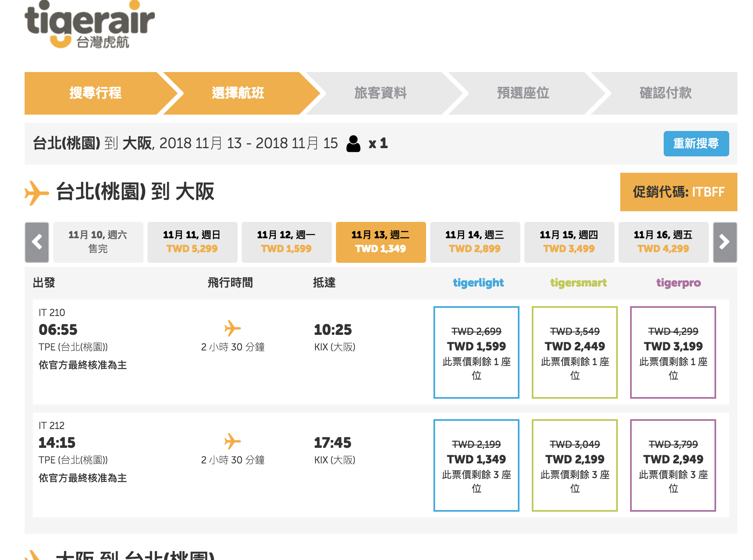
Task: Click the 抵達 column header
Action: coord(324,283)
